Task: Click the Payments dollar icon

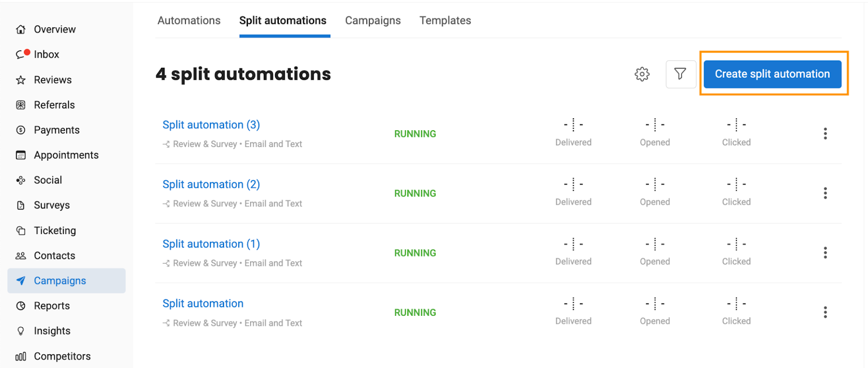Action: click(x=21, y=130)
